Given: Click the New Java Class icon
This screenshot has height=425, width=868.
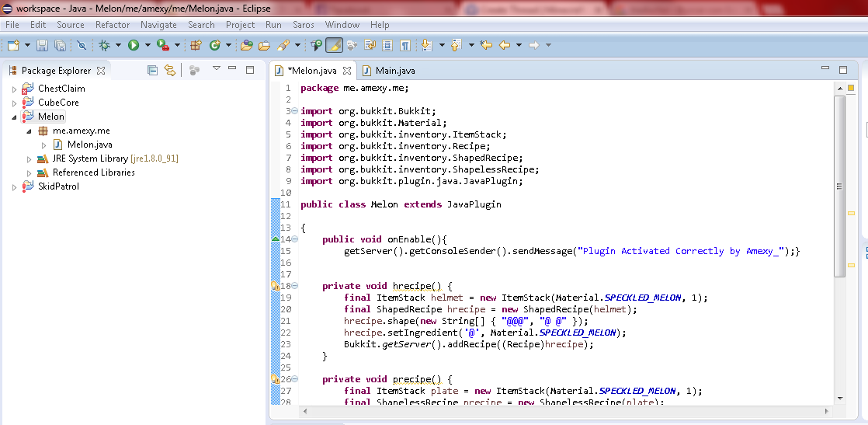Looking at the screenshot, I should pos(215,46).
